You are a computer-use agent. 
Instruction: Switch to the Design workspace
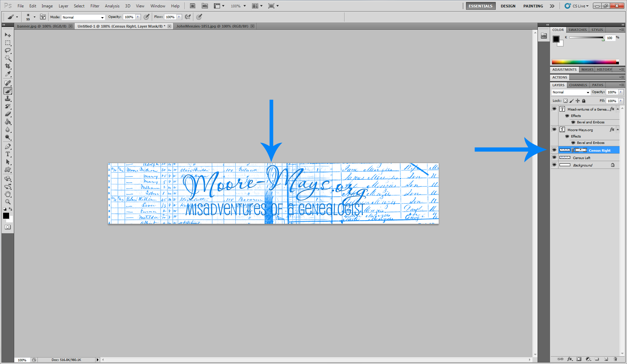click(508, 6)
